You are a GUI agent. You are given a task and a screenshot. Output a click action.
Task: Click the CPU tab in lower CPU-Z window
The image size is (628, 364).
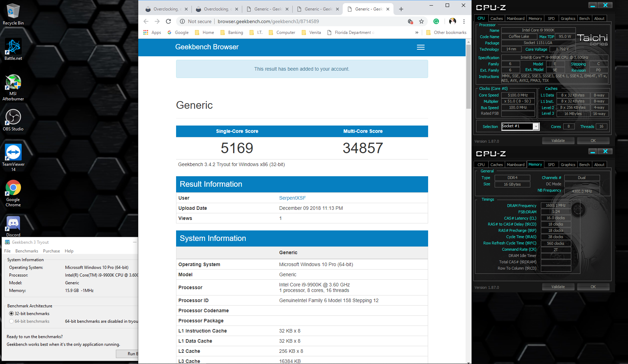481,165
